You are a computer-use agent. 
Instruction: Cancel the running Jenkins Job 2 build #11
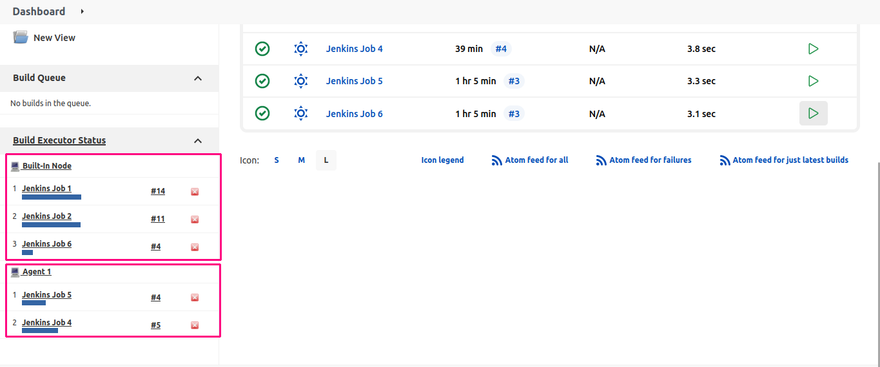click(x=195, y=219)
